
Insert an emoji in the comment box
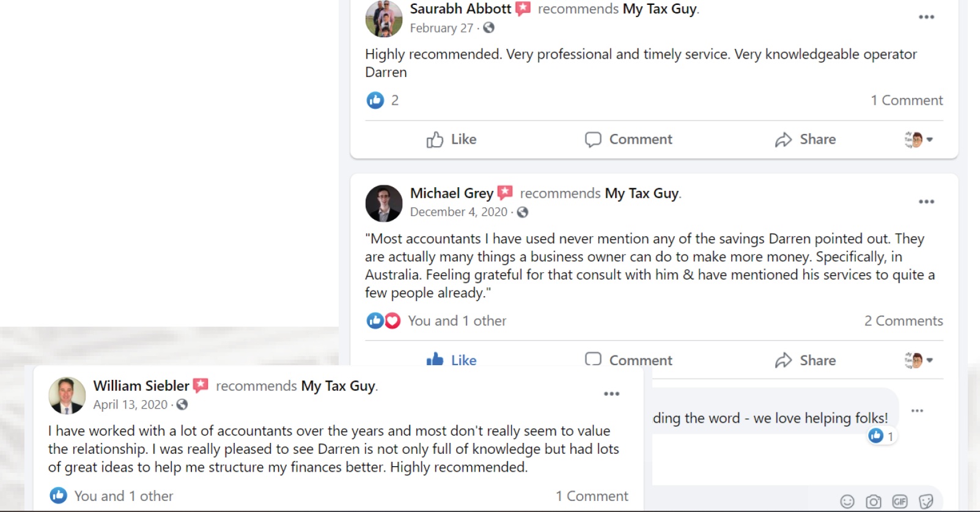(x=847, y=502)
